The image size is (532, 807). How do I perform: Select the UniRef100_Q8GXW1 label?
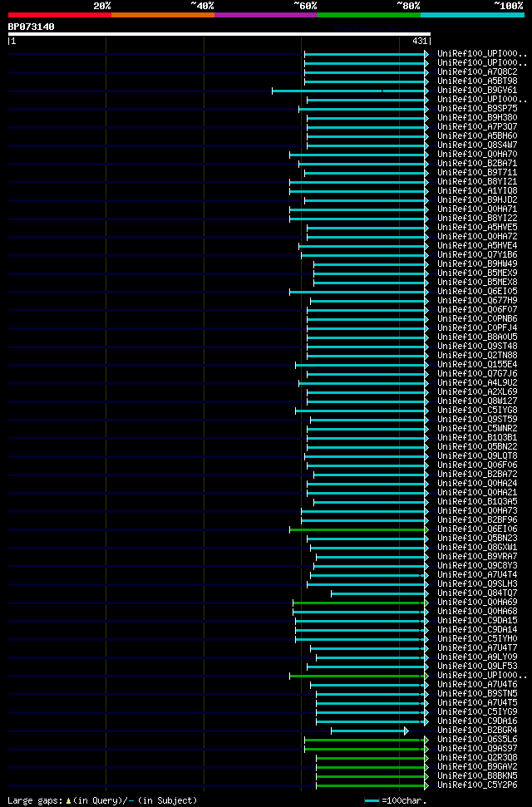(x=477, y=548)
